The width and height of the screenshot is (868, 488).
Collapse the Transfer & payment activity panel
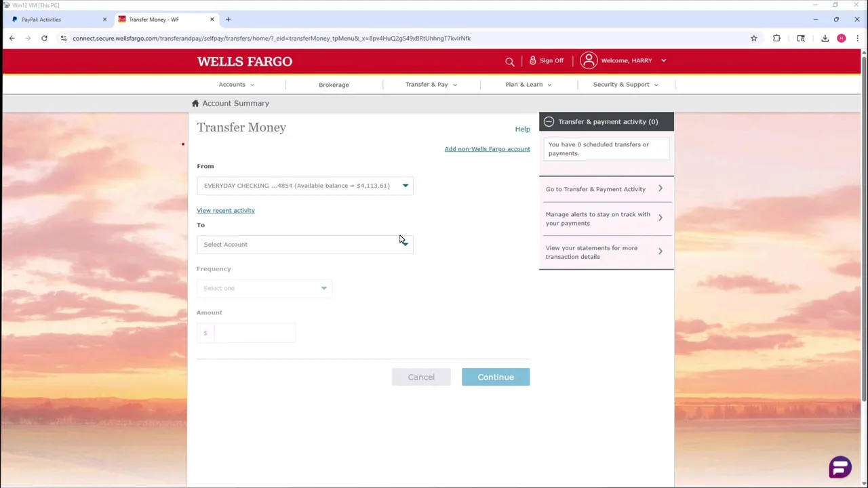pyautogui.click(x=549, y=121)
